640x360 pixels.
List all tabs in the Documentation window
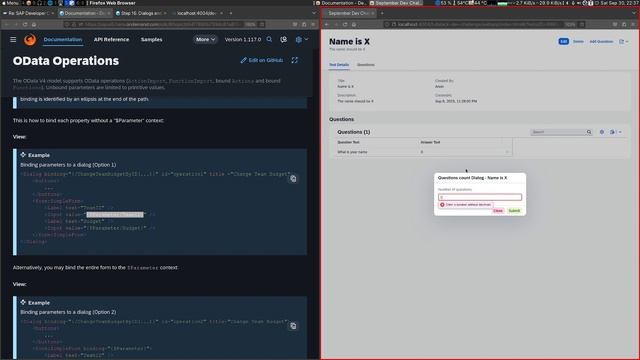tap(313, 13)
